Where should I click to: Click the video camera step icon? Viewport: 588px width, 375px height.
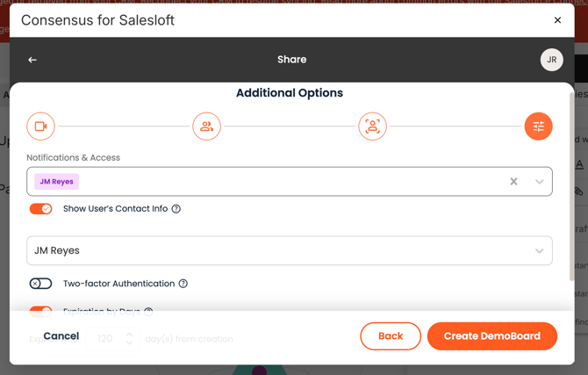pos(40,126)
